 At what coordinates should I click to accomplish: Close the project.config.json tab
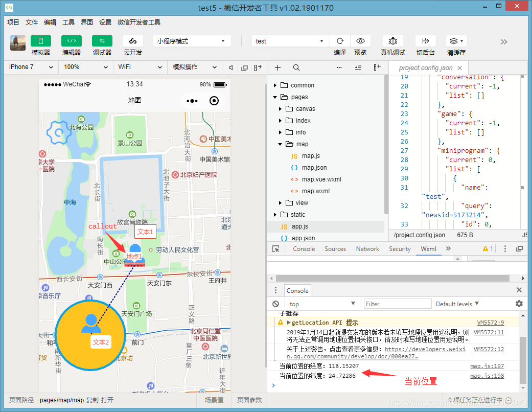pyautogui.click(x=460, y=68)
